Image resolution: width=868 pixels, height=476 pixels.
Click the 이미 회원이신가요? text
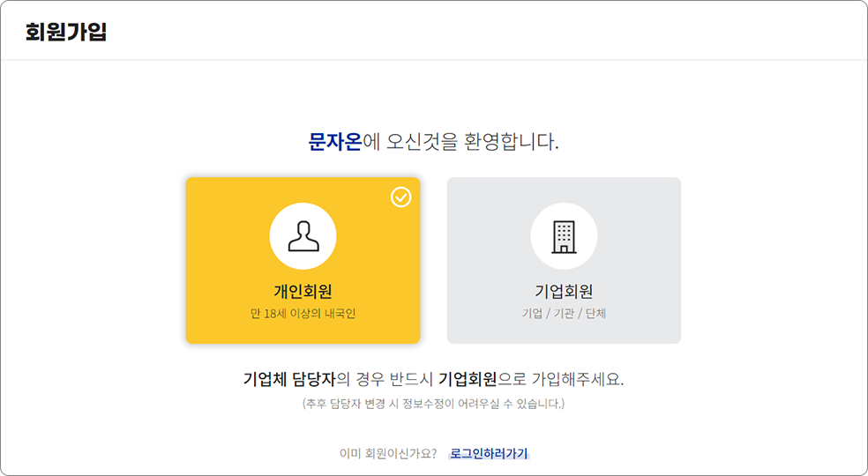(388, 453)
